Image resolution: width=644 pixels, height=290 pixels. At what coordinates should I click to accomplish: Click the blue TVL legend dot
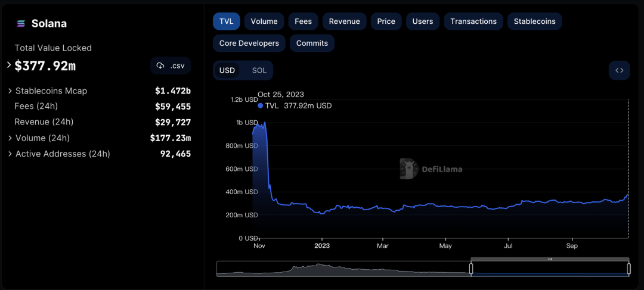pyautogui.click(x=260, y=106)
